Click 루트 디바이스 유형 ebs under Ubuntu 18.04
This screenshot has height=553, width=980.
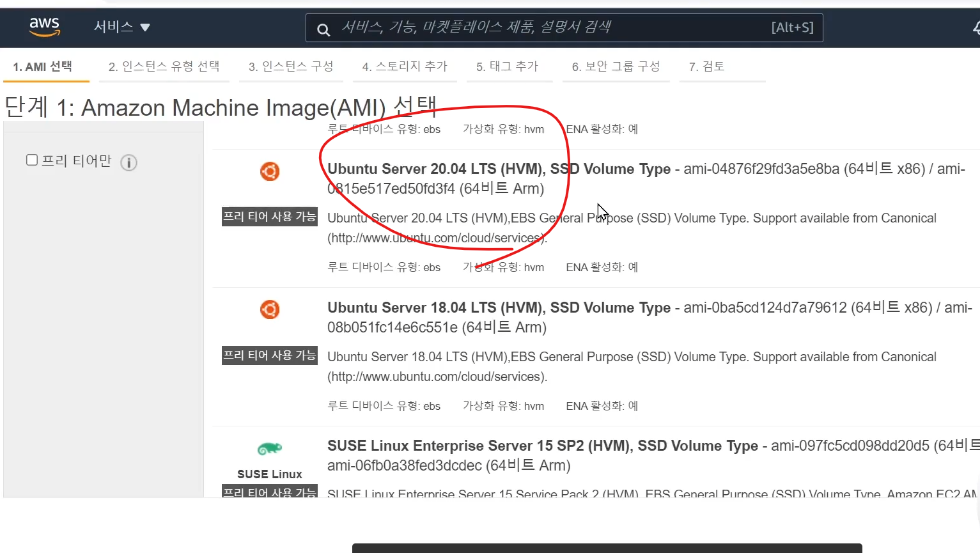384,406
